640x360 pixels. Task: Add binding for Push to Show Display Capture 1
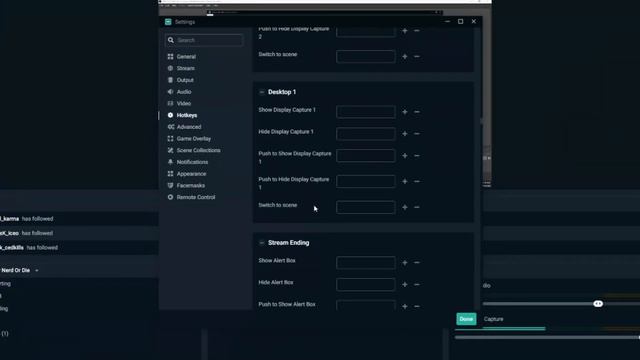[404, 156]
